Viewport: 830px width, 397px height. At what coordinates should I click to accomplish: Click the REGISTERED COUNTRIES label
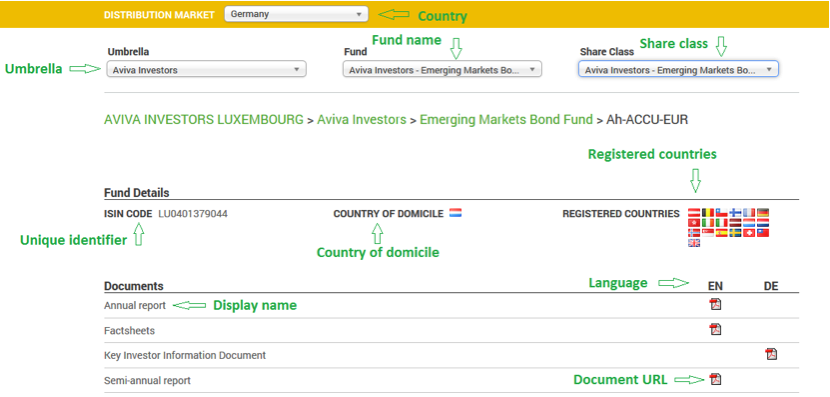621,214
